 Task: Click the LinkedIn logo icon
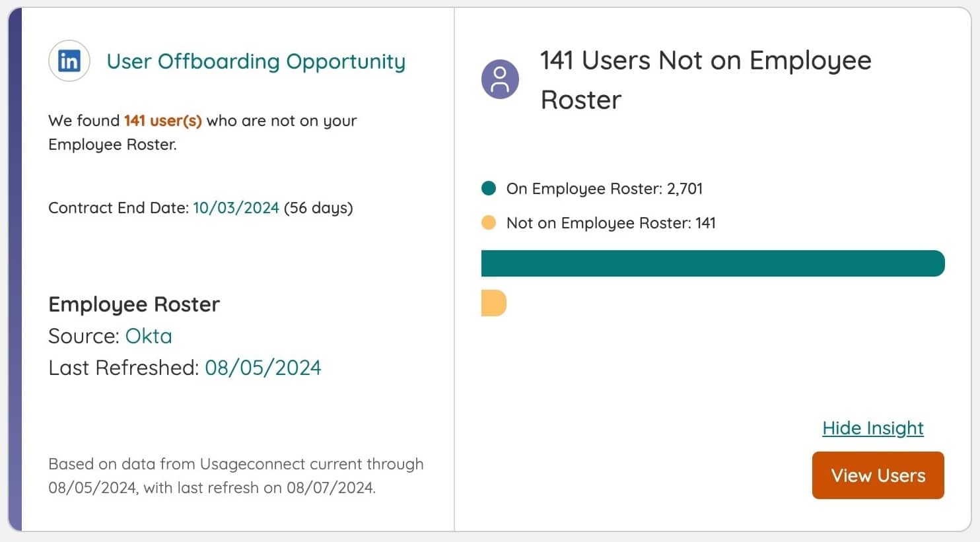(x=69, y=61)
